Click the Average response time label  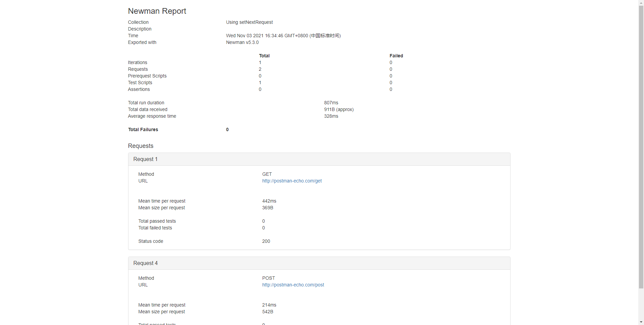pos(152,116)
